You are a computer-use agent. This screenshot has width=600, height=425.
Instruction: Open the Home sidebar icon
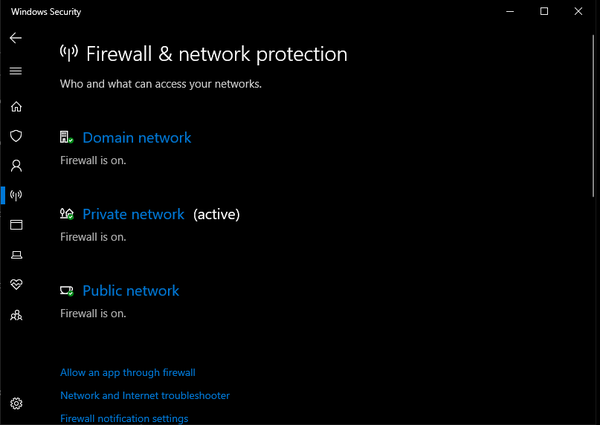point(16,107)
